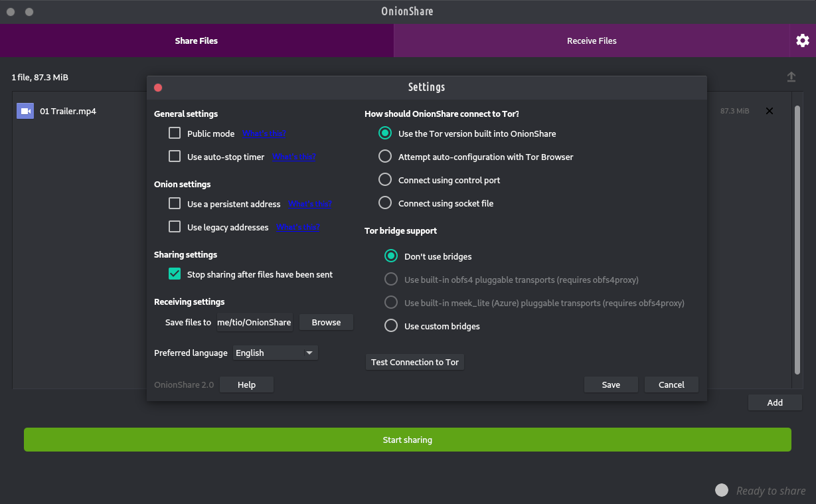
Task: Expand the Preferred language dropdown
Action: [x=276, y=353]
